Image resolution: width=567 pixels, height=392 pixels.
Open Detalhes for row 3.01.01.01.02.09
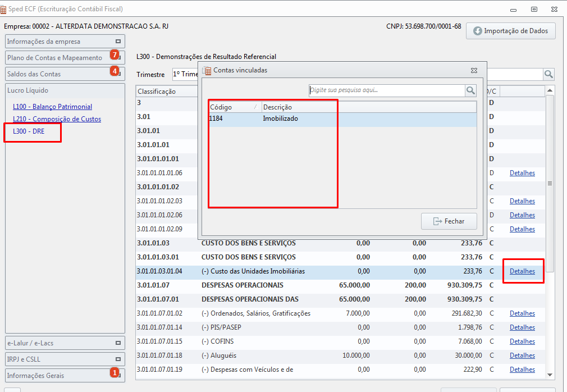[x=522, y=229]
